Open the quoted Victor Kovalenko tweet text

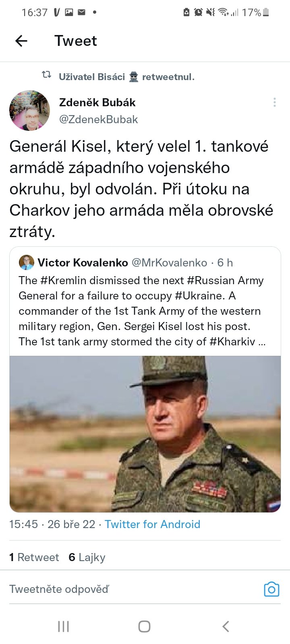[x=141, y=311]
